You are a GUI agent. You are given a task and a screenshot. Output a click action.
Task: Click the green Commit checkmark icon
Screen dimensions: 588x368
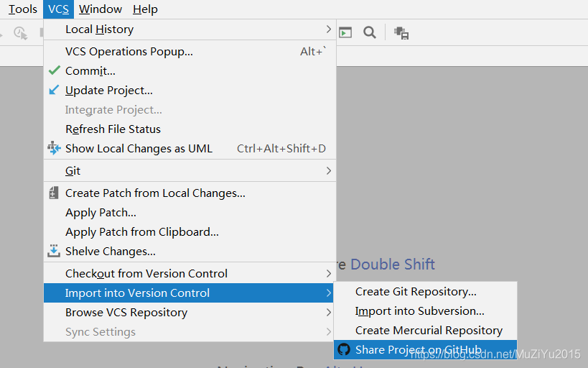[x=55, y=70]
